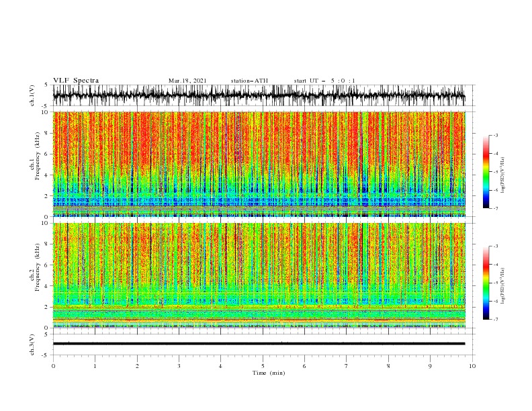
Task: Click the '-5' tick on ch.1(V) axis
Action: point(44,106)
